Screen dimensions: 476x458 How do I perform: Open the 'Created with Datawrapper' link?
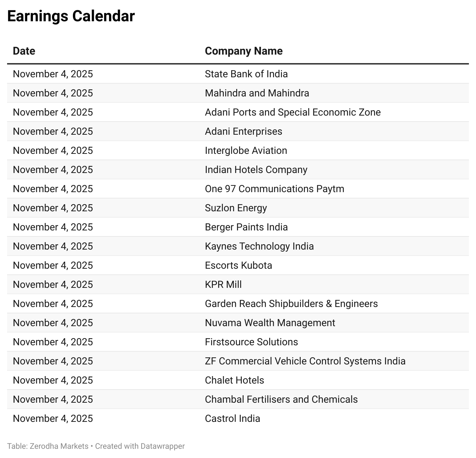140,446
